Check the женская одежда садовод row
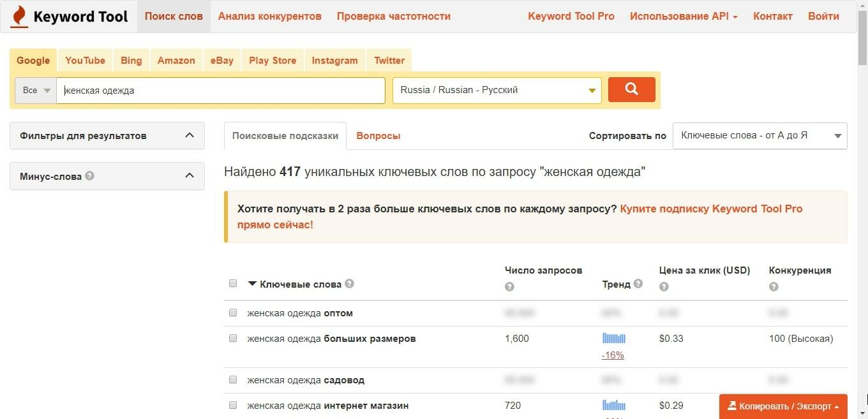Viewport: 868px width, 419px height. (233, 379)
